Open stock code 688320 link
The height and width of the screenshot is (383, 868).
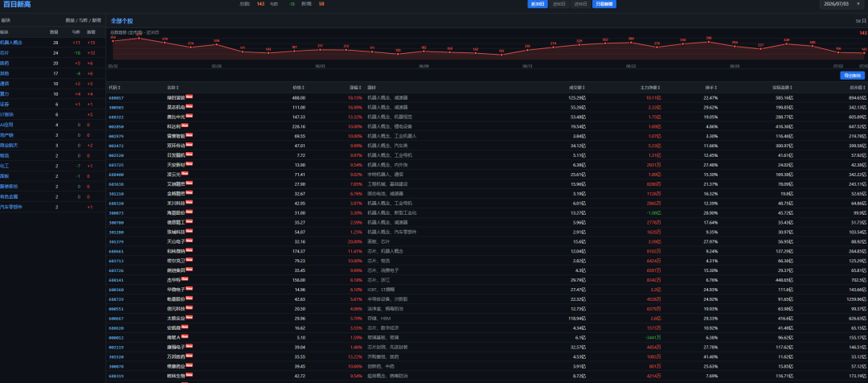click(117, 203)
